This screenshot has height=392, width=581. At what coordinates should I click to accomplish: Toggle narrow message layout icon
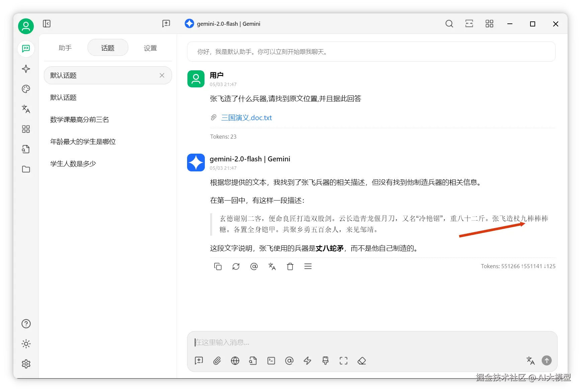click(469, 23)
